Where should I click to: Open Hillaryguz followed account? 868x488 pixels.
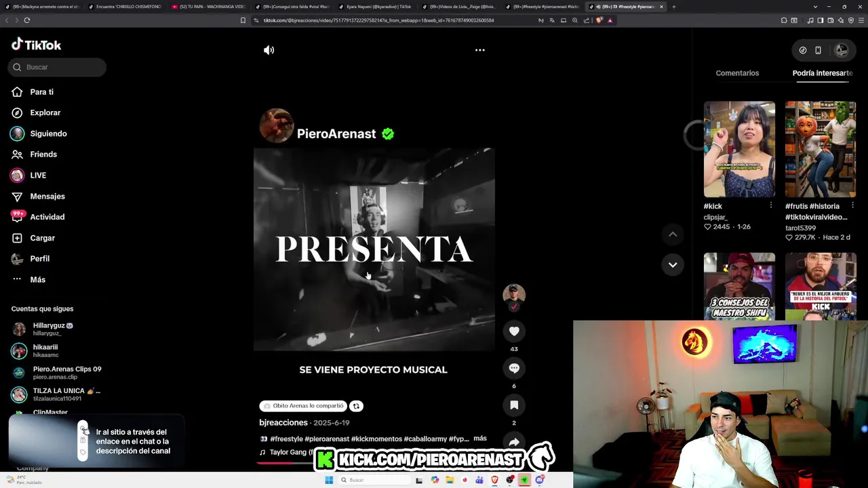(54, 329)
